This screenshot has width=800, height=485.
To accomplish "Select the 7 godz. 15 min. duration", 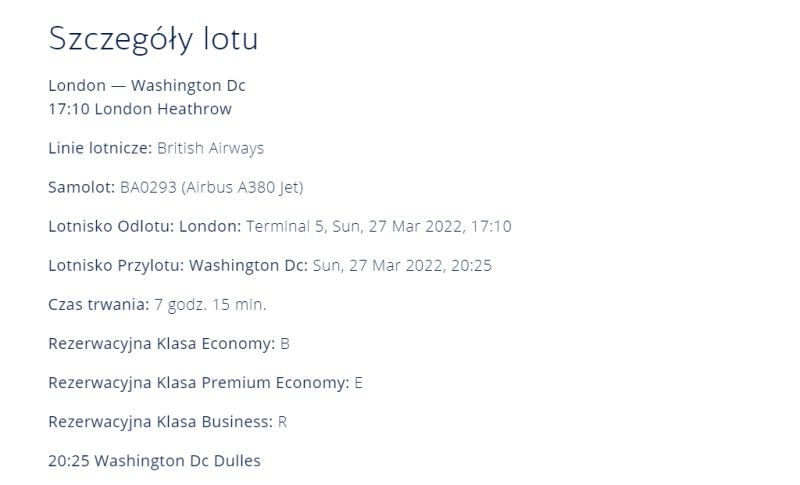I will point(210,304).
